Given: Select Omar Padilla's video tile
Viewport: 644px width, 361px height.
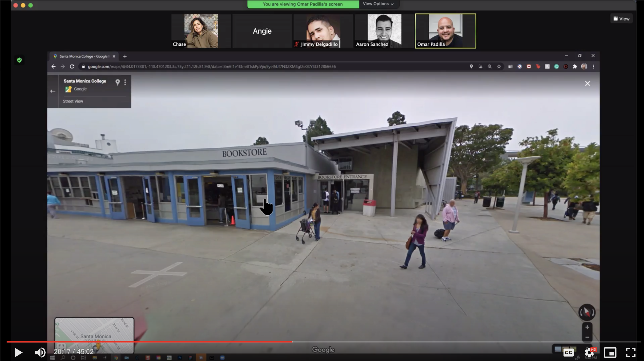Looking at the screenshot, I should 446,31.
